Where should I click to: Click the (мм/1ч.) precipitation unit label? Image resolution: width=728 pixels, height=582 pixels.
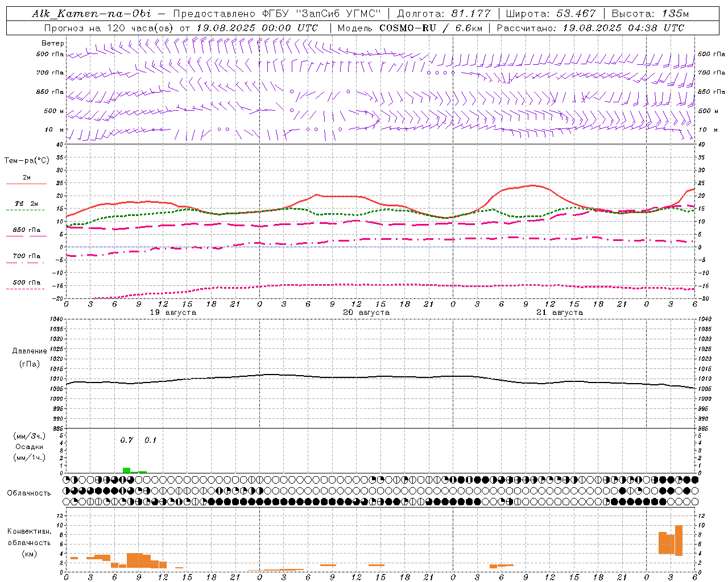click(x=29, y=458)
